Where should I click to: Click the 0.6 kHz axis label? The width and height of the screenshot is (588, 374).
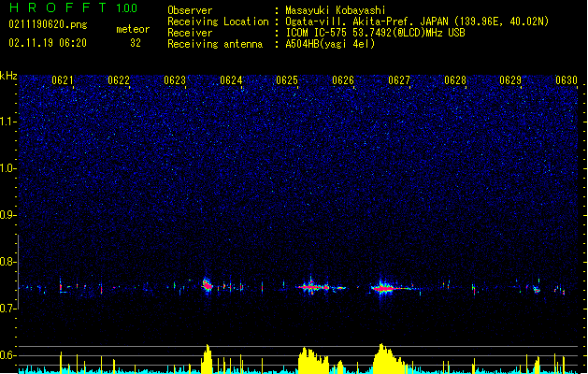8,355
